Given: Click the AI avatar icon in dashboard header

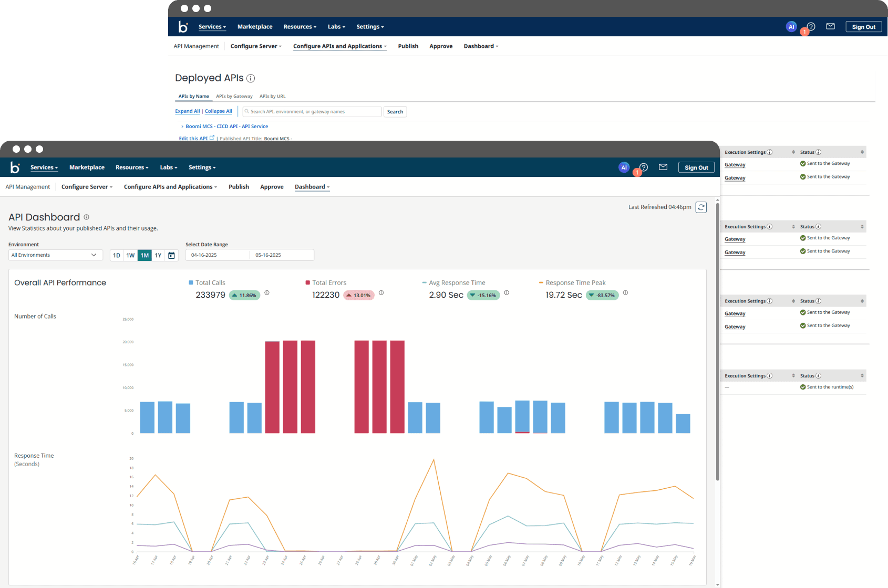Looking at the screenshot, I should click(624, 167).
